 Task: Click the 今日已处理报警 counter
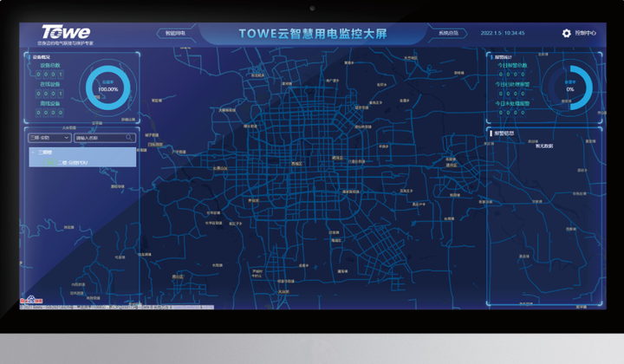pyautogui.click(x=512, y=94)
